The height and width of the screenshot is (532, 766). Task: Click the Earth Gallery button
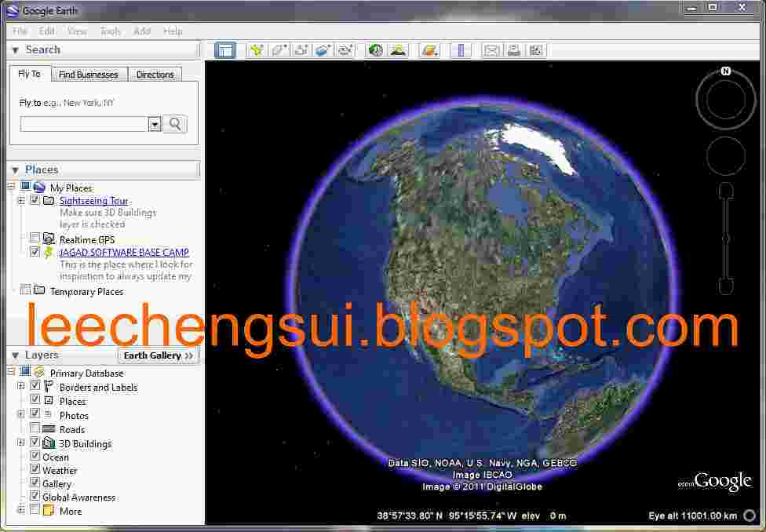pos(159,355)
